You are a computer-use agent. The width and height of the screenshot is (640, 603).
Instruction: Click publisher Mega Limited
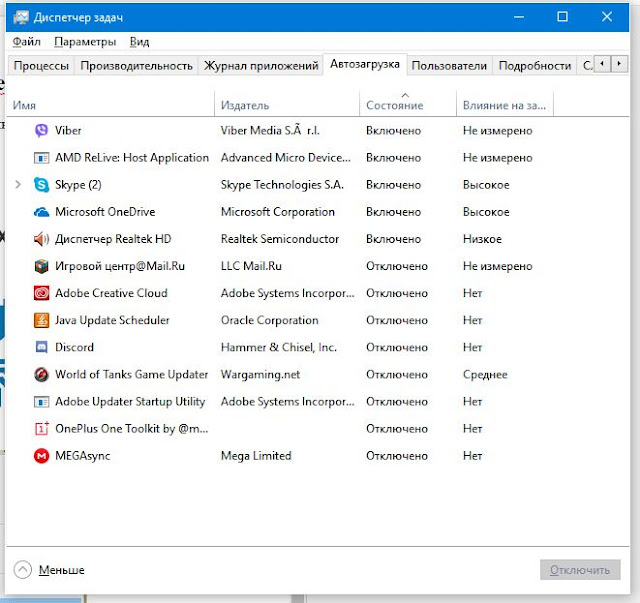pos(256,456)
